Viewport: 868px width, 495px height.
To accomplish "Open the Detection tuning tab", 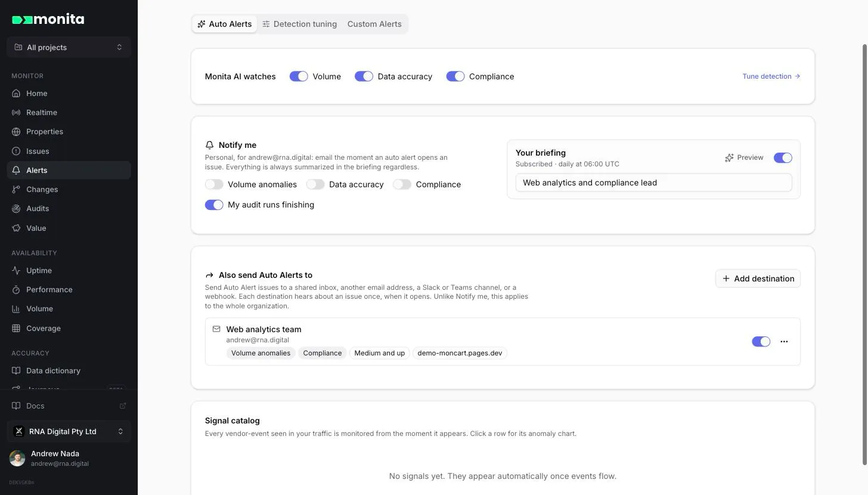I will pos(299,24).
